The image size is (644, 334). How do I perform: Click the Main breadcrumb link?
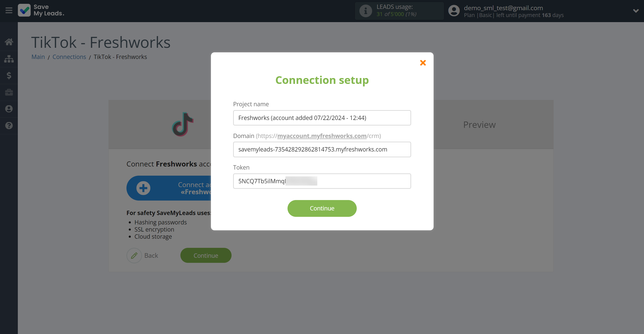pos(38,57)
